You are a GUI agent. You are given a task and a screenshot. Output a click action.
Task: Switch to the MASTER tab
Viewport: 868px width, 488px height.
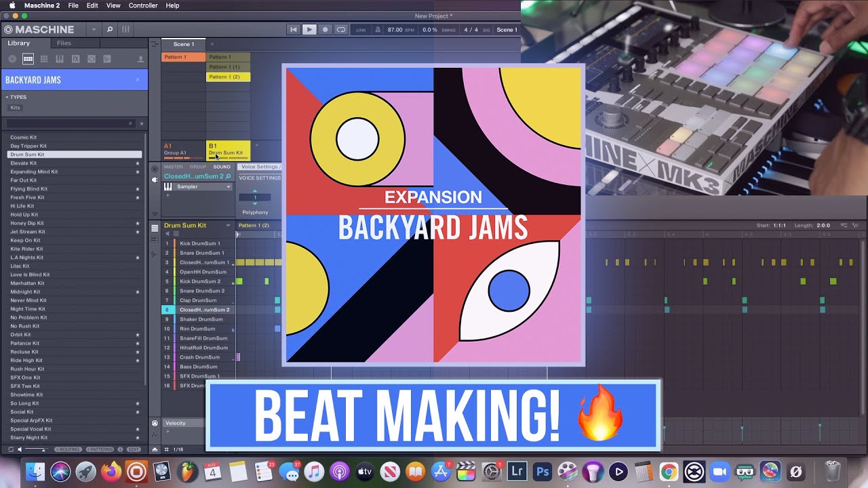coord(173,167)
